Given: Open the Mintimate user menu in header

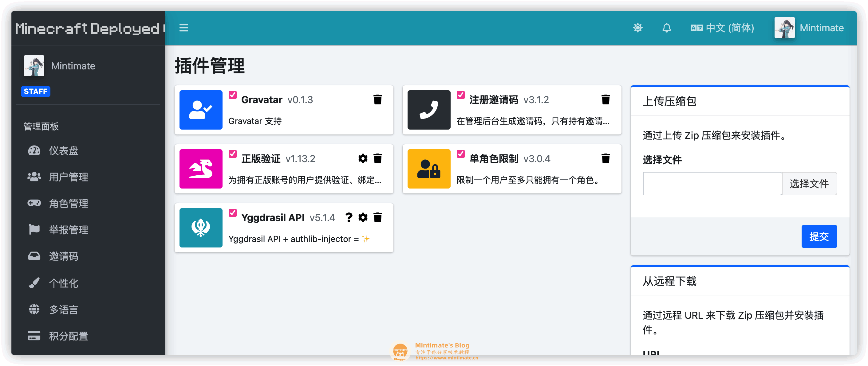Looking at the screenshot, I should coord(809,28).
